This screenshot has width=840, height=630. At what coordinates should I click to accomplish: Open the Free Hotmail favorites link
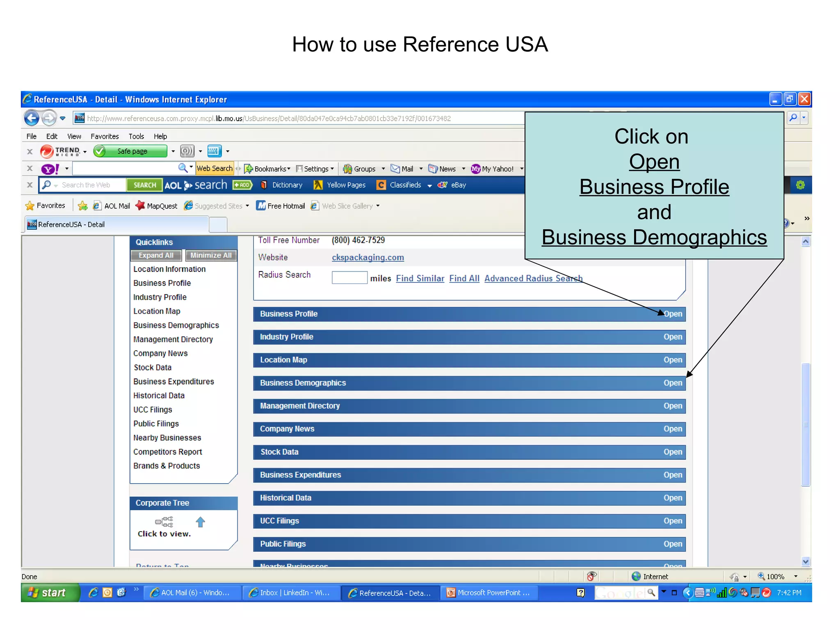[x=281, y=205]
